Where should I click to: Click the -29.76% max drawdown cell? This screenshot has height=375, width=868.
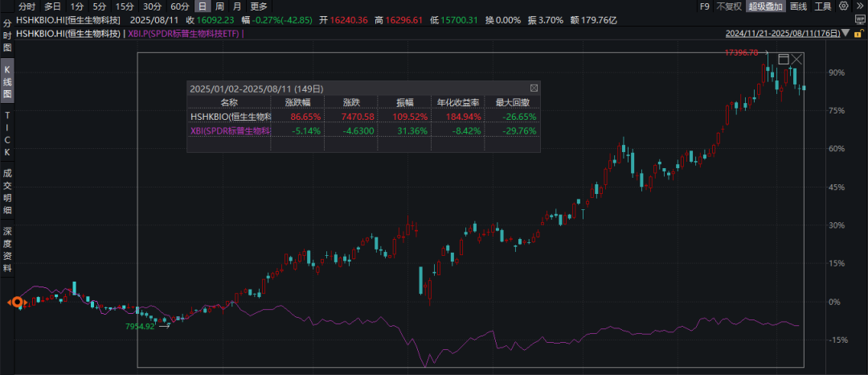point(519,130)
